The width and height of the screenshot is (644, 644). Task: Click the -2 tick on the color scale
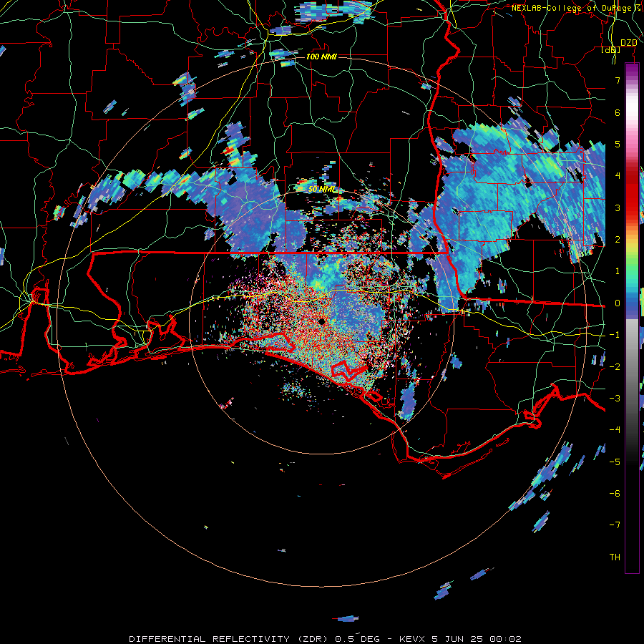click(615, 367)
